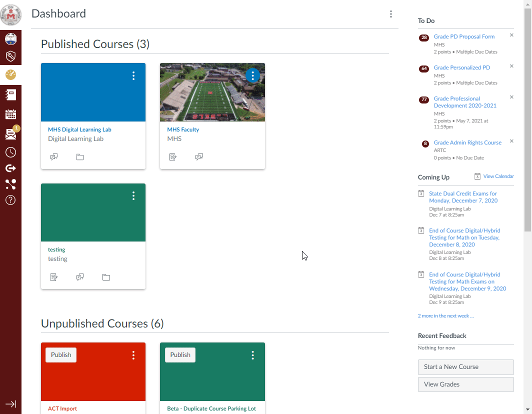This screenshot has width=532, height=414.
Task: Click the View Calendar link
Action: coord(497,176)
